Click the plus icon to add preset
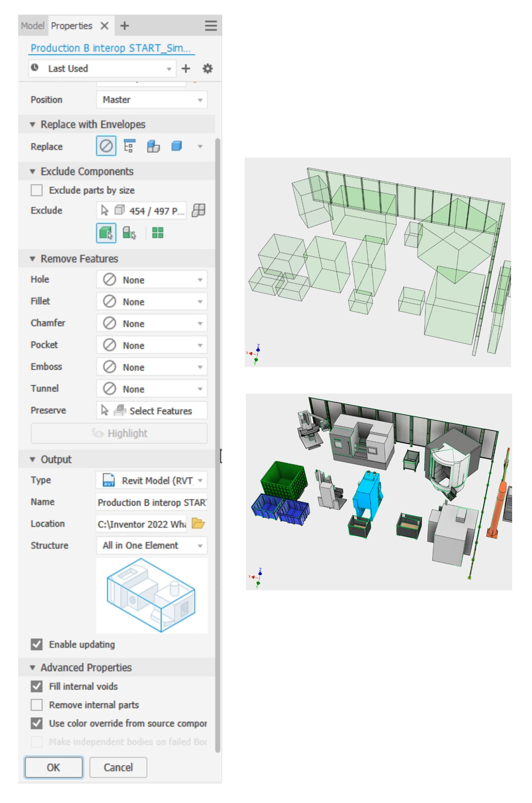532x803 pixels. 186,68
